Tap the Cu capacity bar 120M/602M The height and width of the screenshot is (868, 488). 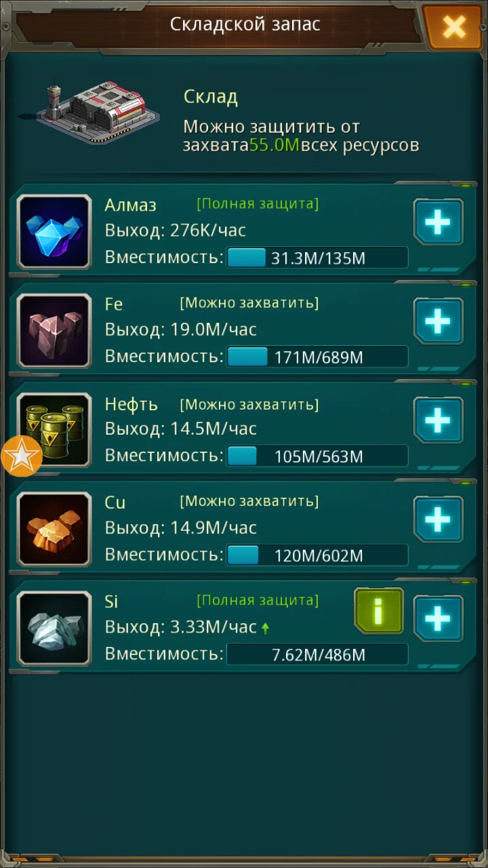[x=317, y=555]
